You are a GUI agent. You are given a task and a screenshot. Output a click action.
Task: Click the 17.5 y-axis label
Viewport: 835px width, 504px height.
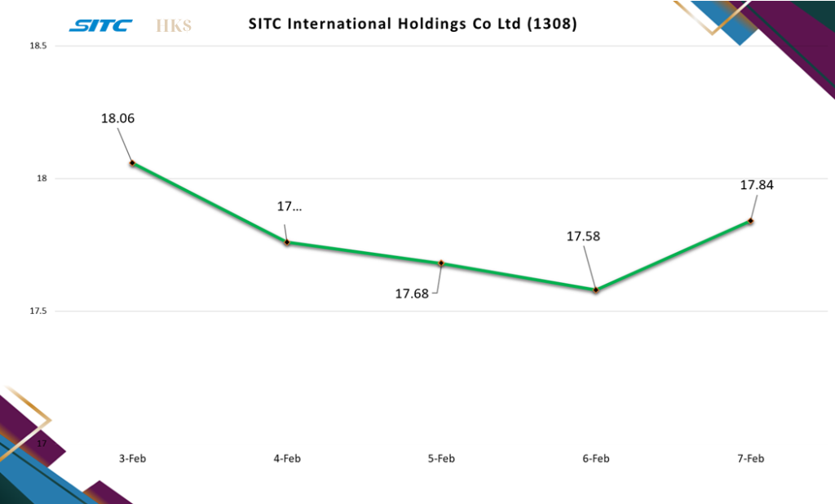pyautogui.click(x=38, y=312)
